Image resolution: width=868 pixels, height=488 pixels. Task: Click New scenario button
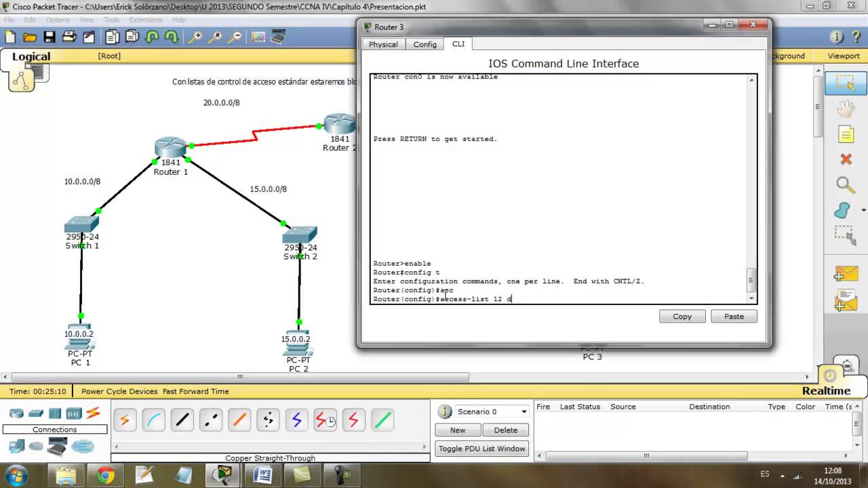(x=458, y=430)
